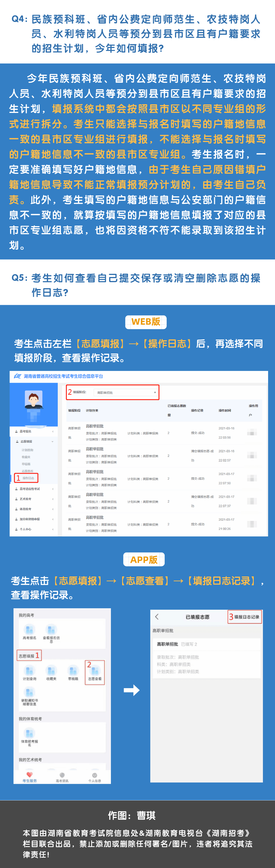The height and width of the screenshot is (868, 275).
Task: Open 录取通知书邮寄信息 icon
Action: (x=29, y=696)
